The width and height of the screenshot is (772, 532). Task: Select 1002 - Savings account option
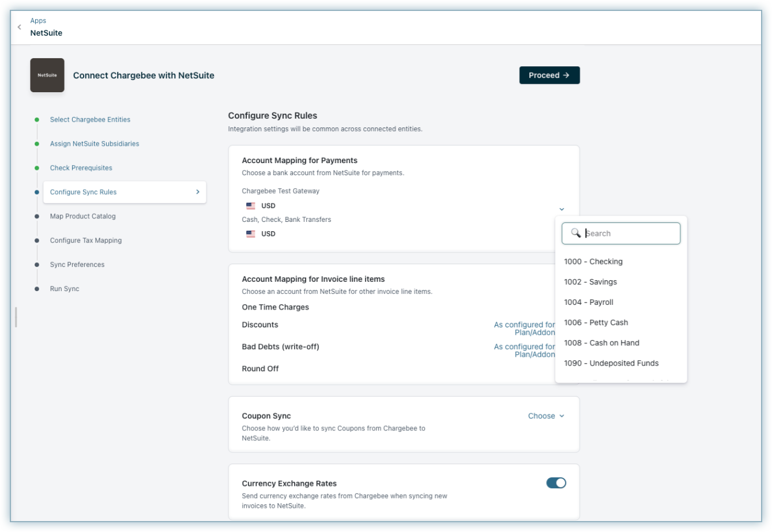pos(590,282)
